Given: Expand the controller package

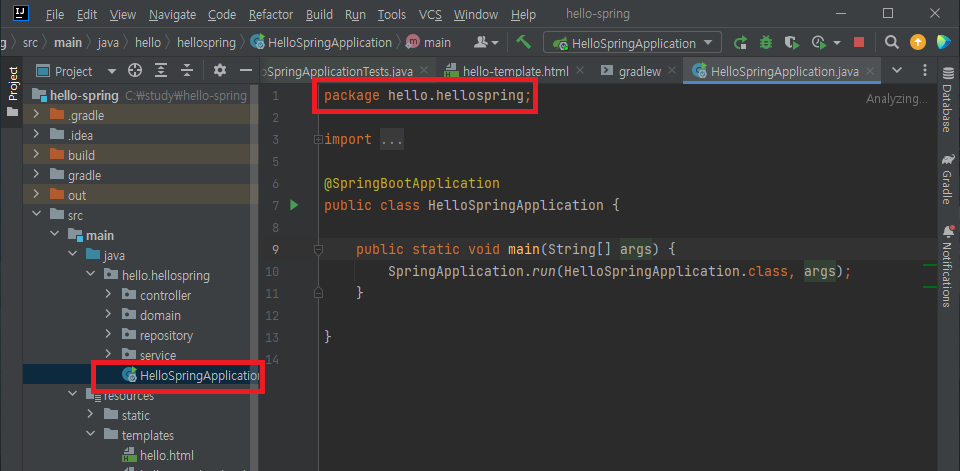Looking at the screenshot, I should (108, 295).
